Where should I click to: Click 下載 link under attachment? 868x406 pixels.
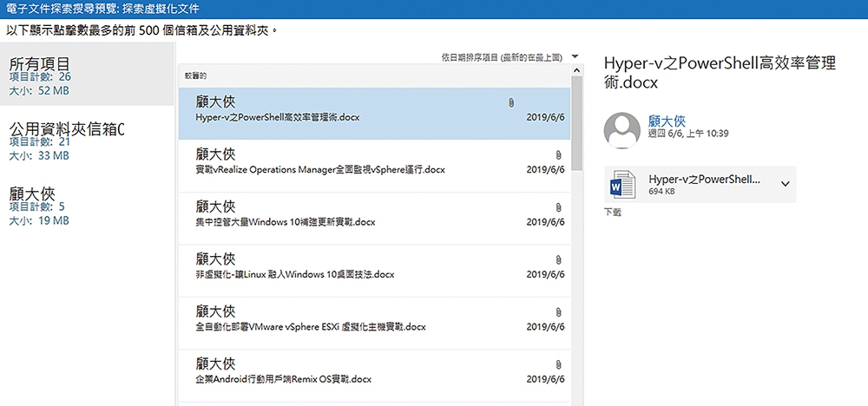[613, 213]
